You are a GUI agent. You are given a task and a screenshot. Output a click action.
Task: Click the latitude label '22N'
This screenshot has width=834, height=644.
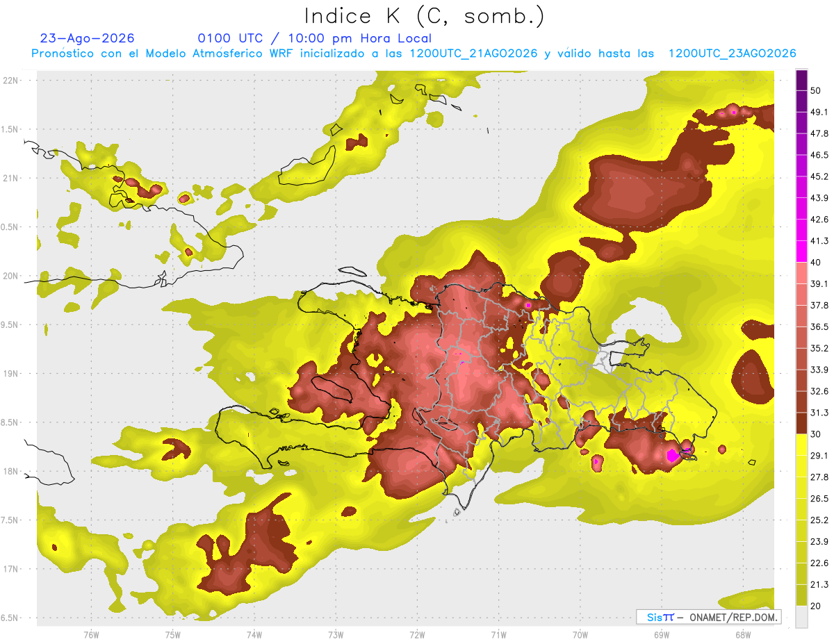[x=10, y=81]
